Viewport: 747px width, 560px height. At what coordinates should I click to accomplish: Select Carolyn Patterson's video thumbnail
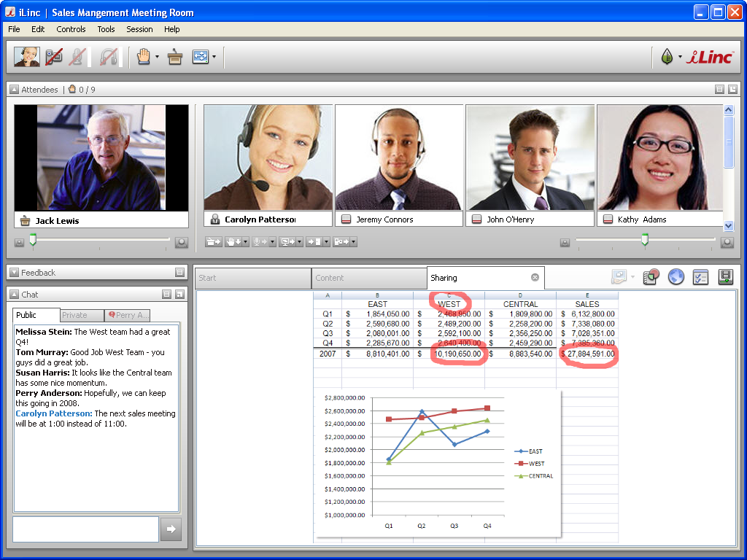click(268, 157)
